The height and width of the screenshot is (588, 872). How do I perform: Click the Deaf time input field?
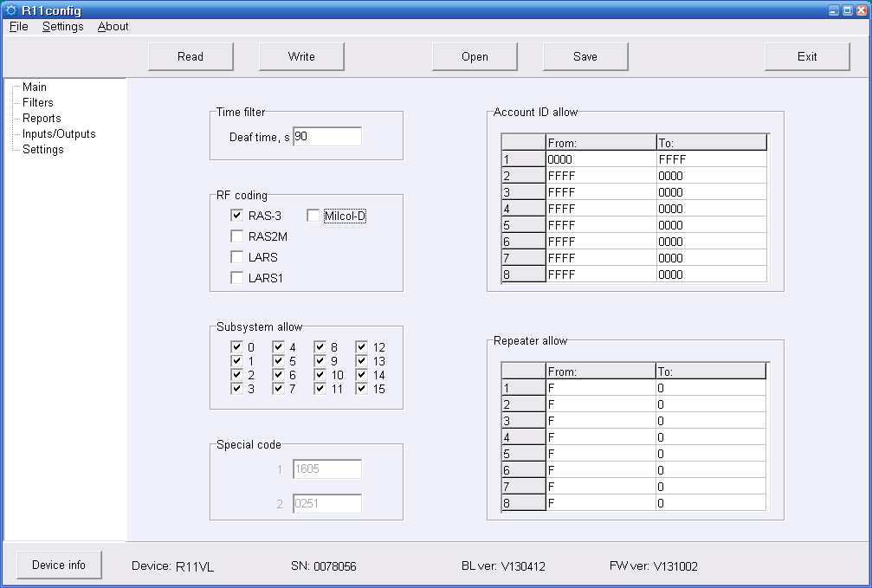[x=326, y=137]
